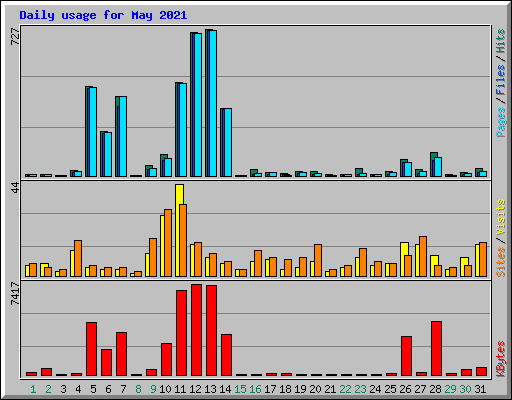
Task: Click the KBytes legend label
Action: tap(501, 359)
